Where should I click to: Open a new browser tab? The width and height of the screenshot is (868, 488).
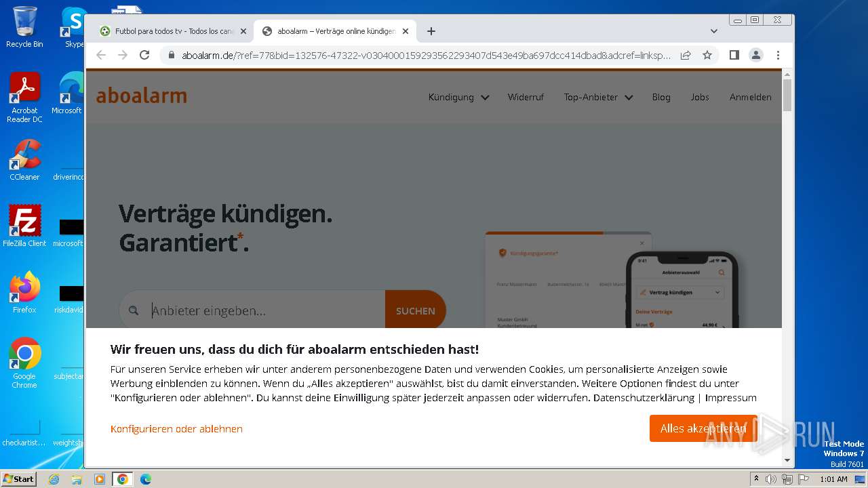click(431, 31)
